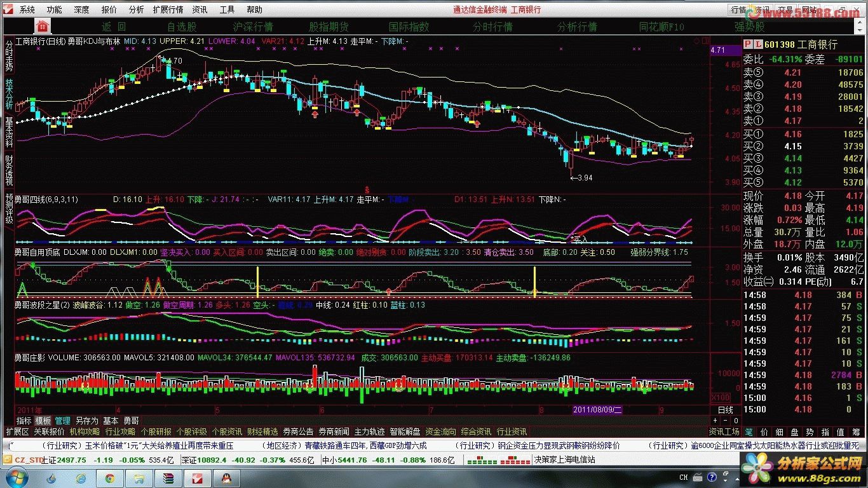Switch to 分析行情 view
Viewport: 868px width, 488px height.
(577, 26)
